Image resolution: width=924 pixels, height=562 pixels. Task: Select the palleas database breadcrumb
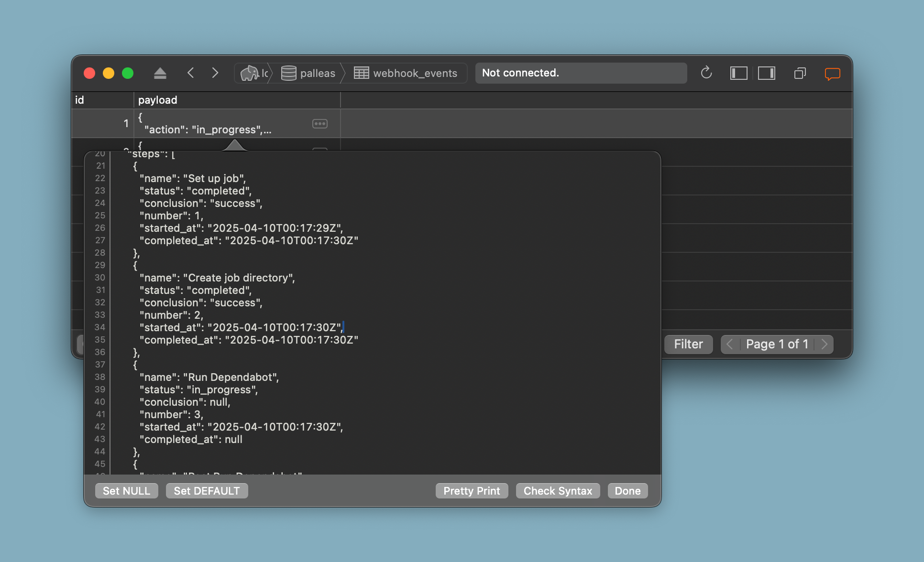click(308, 73)
